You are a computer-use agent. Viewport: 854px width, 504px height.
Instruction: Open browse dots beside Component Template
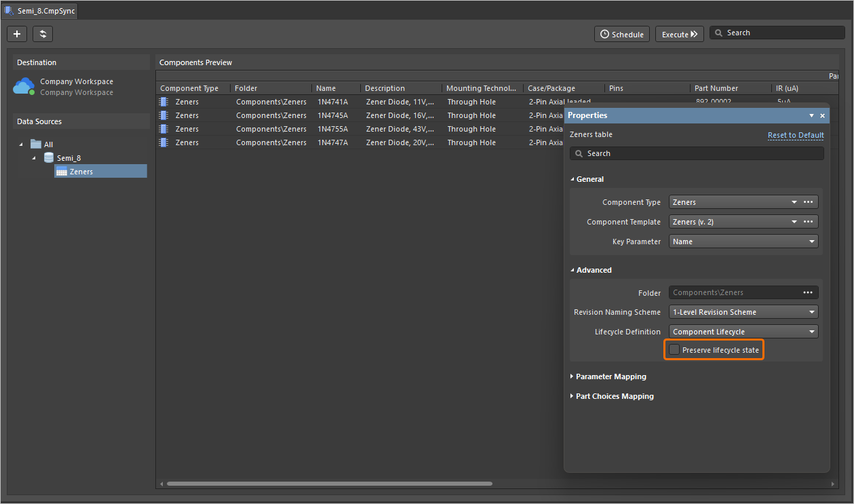pos(808,222)
